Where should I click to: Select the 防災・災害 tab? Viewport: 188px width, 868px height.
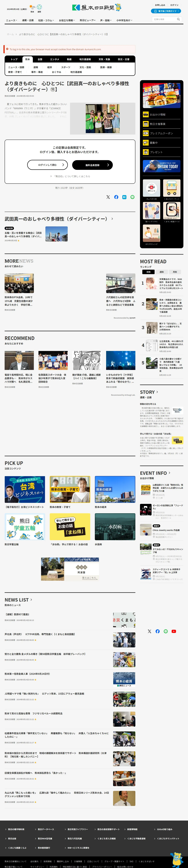click(124, 59)
